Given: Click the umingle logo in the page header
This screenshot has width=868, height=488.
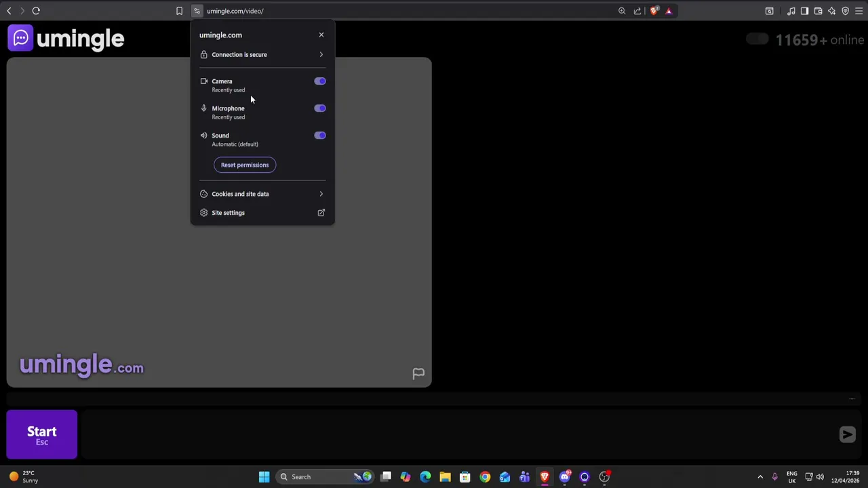Looking at the screenshot, I should point(66,39).
